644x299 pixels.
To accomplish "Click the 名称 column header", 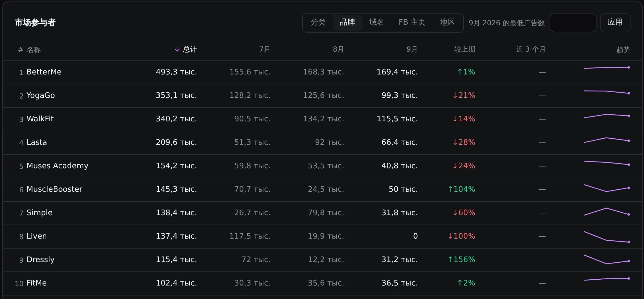I will pyautogui.click(x=34, y=50).
